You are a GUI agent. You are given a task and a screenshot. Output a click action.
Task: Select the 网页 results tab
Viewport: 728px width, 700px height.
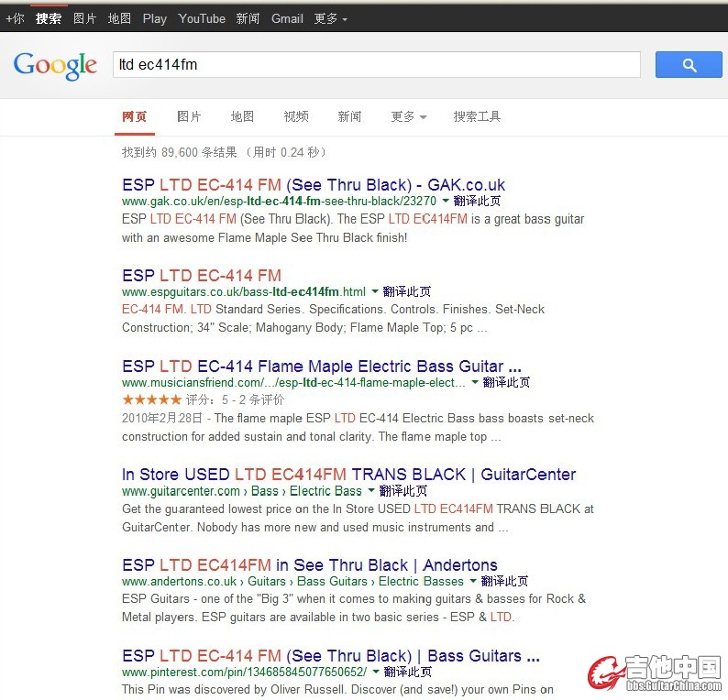134,116
